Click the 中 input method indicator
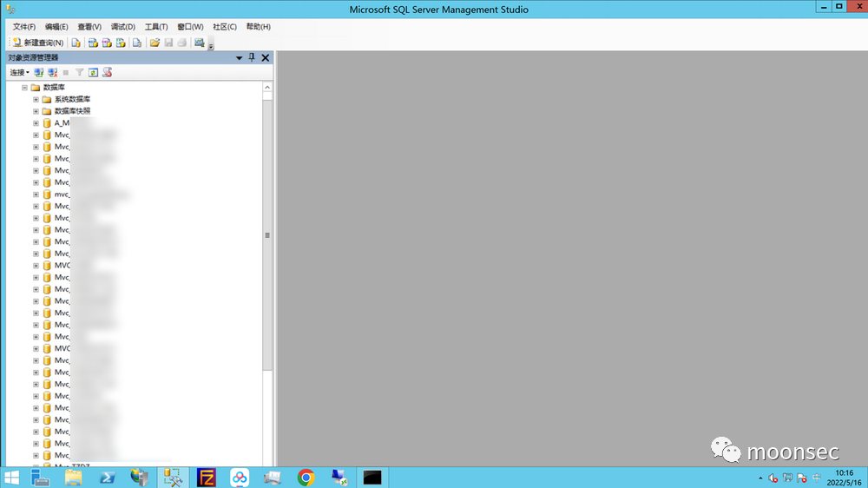Viewport: 868px width, 488px height. pos(817,478)
